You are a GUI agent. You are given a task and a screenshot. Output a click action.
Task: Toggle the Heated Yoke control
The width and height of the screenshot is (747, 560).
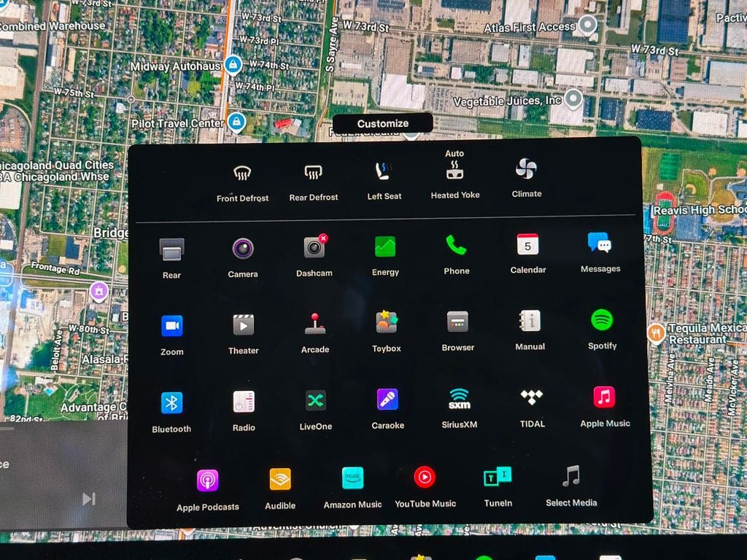coord(454,170)
